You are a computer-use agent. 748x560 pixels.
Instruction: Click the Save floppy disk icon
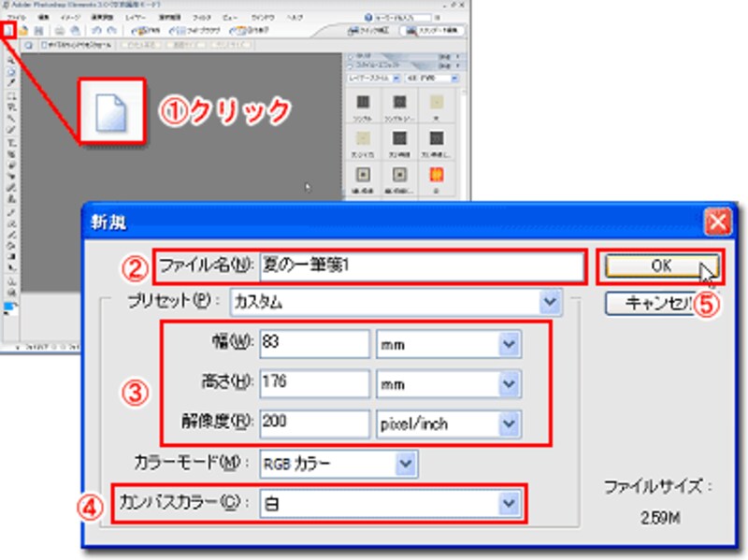[x=36, y=31]
